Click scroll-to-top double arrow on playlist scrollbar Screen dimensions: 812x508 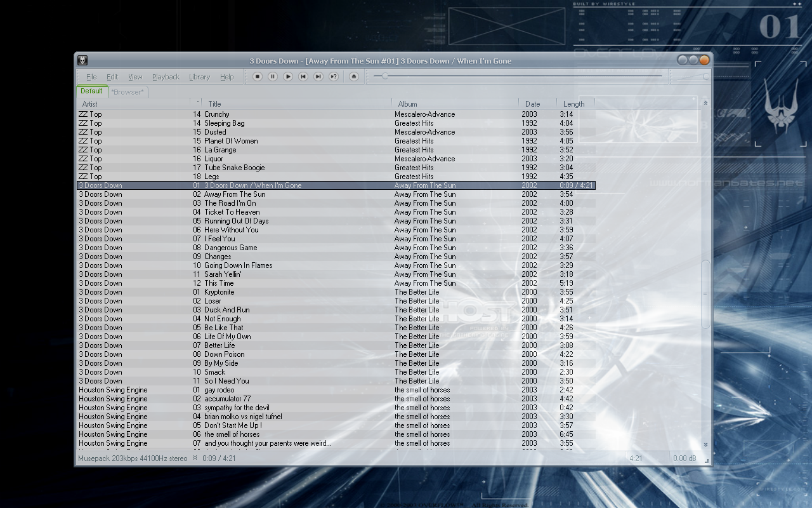point(705,103)
